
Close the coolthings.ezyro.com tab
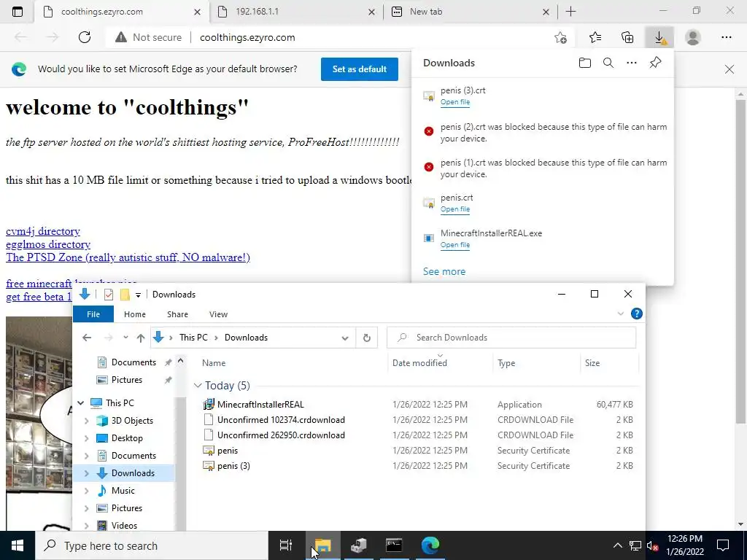[197, 12]
